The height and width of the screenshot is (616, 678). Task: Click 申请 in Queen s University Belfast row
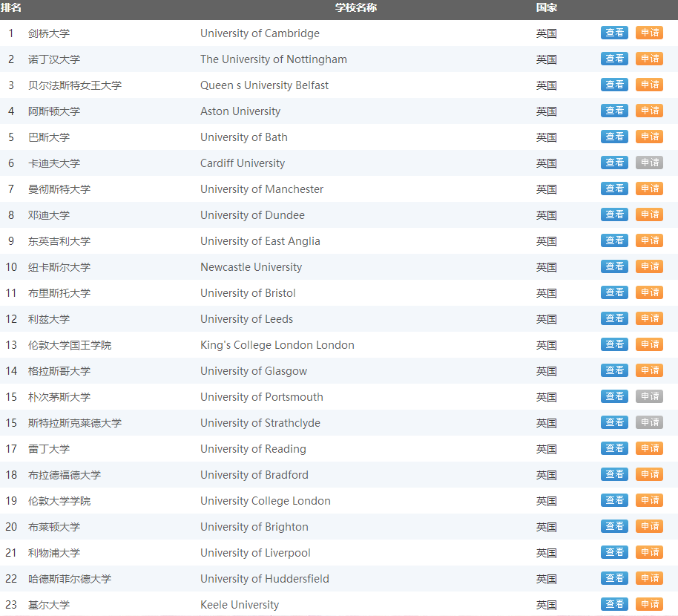point(650,85)
